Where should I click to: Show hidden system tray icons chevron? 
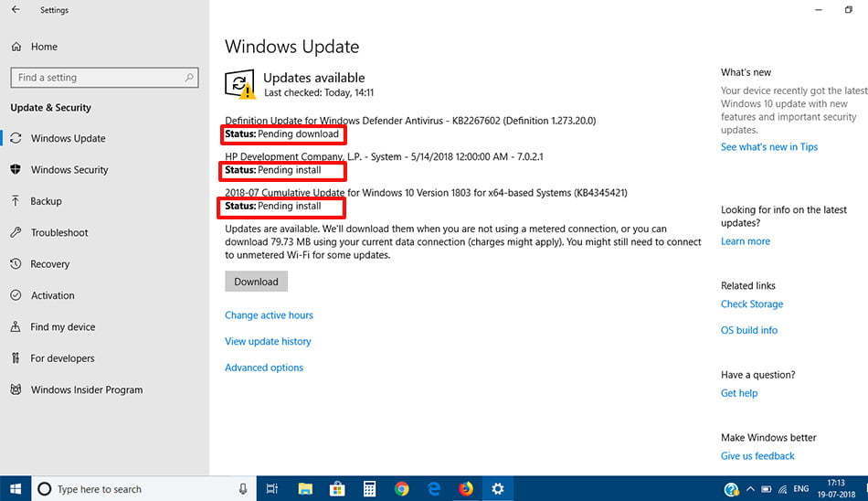tap(750, 489)
